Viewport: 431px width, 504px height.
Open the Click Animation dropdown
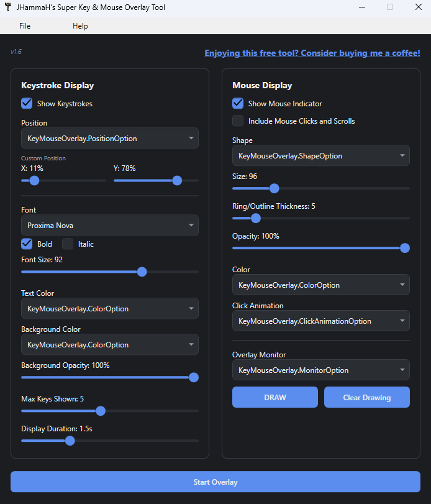click(321, 321)
